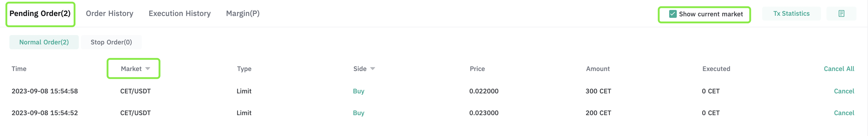Viewport: 868px width, 136px height.
Task: Click Cancel All orders link
Action: click(x=839, y=69)
